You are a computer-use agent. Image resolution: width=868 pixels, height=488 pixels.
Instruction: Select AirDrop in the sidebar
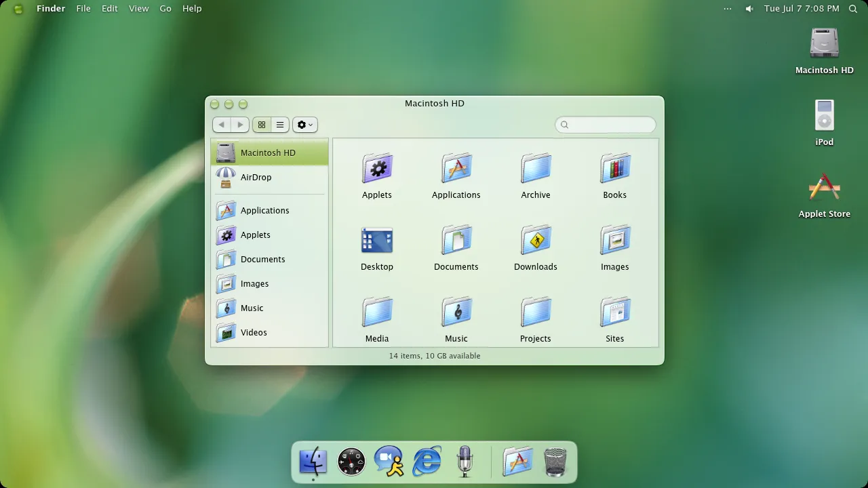pos(270,178)
